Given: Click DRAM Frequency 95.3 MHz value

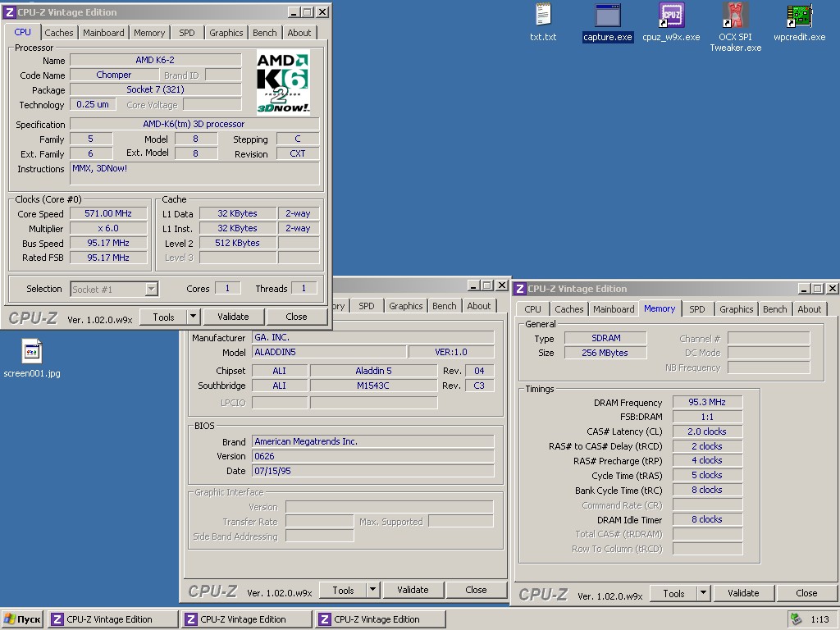Looking at the screenshot, I should [x=707, y=402].
